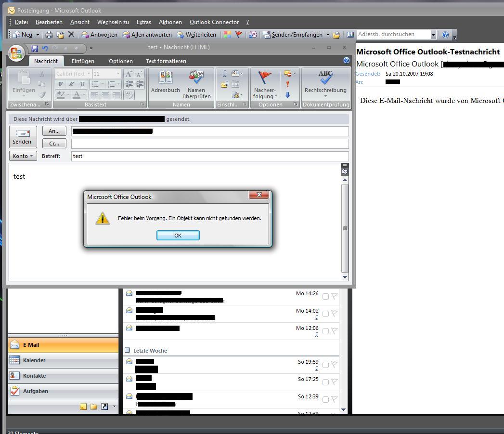This screenshot has width=504, height=434.
Task: Open the colored categorize icon
Action: (227, 34)
